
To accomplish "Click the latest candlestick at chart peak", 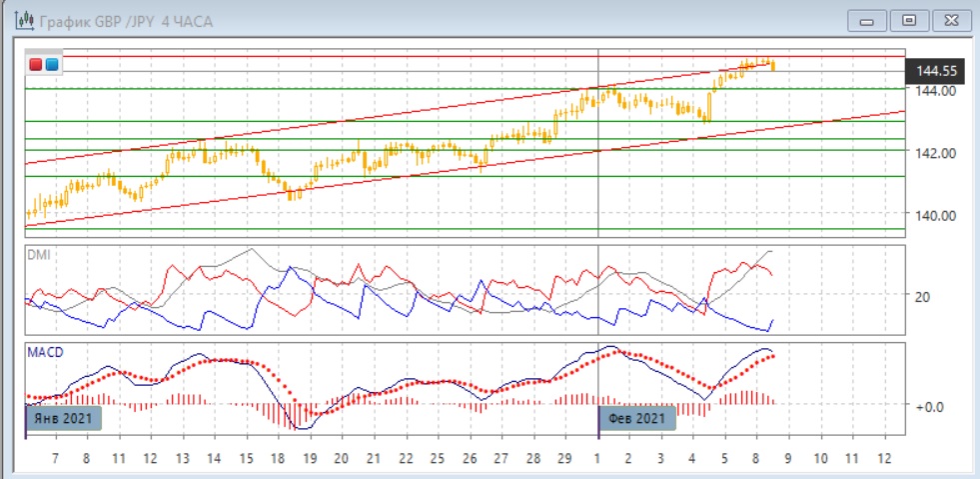I will pyautogui.click(x=773, y=66).
